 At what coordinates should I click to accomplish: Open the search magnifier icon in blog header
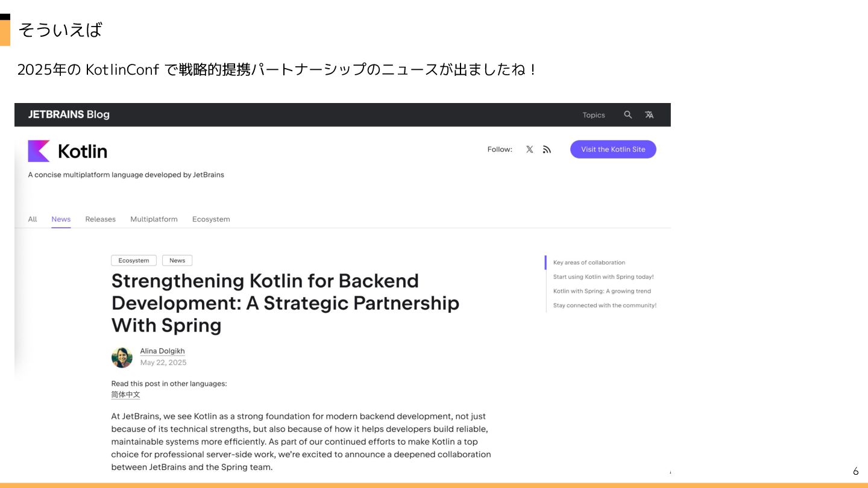coord(628,114)
